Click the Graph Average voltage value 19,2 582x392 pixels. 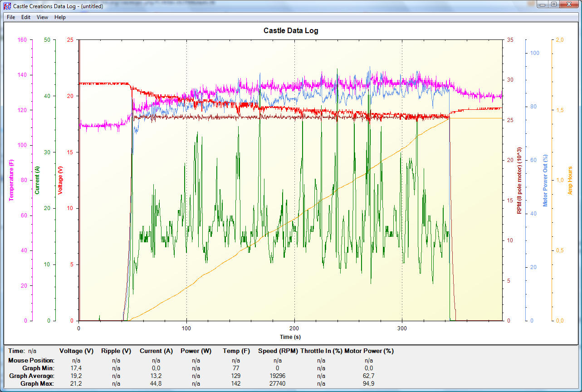(76, 376)
